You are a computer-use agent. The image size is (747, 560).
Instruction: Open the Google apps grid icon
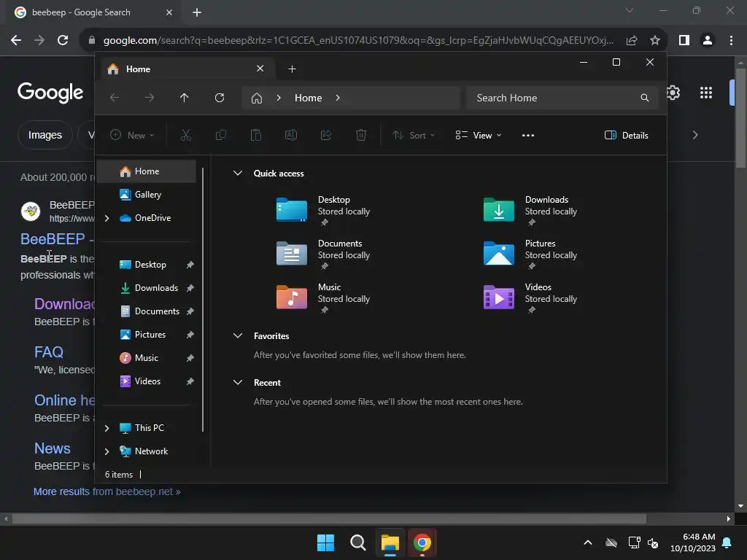point(706,93)
